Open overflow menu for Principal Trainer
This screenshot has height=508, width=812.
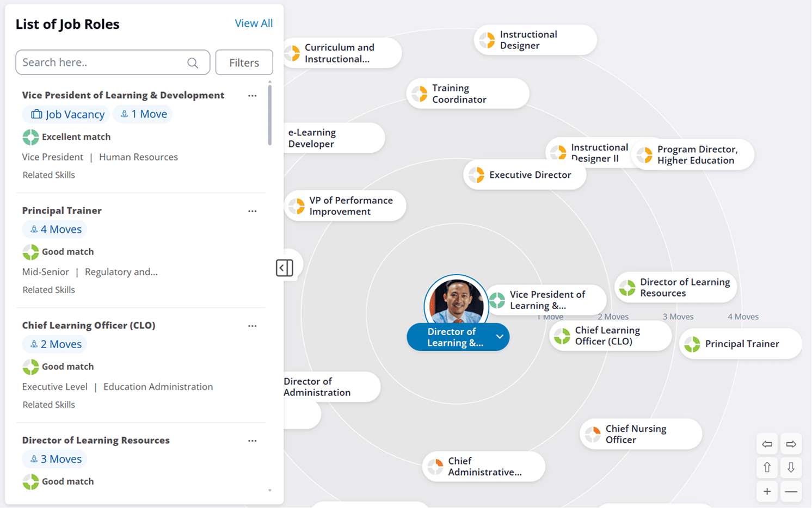(252, 211)
